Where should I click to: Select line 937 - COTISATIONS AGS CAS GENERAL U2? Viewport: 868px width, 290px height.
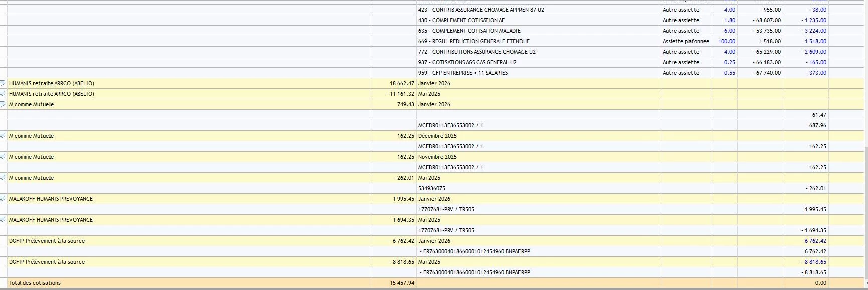tap(467, 62)
